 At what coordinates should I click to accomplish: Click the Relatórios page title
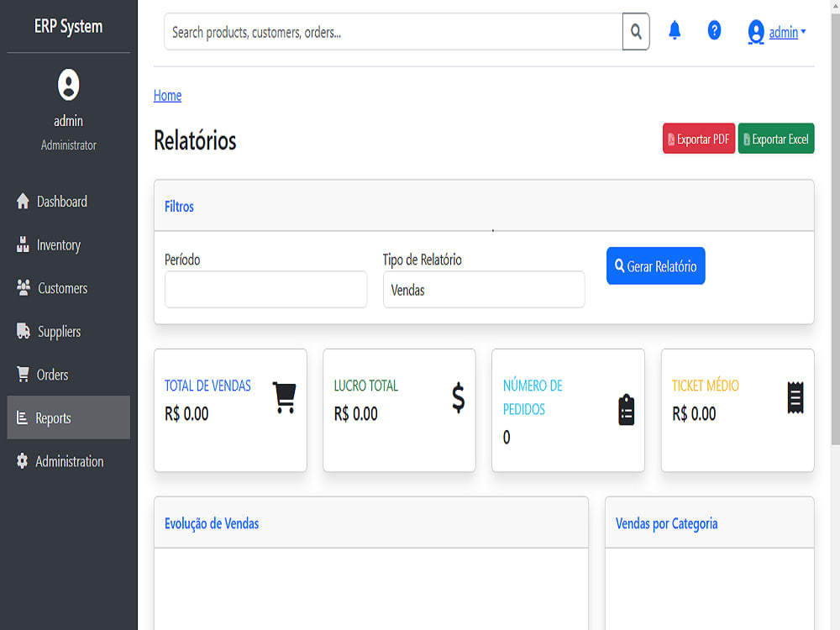(195, 140)
